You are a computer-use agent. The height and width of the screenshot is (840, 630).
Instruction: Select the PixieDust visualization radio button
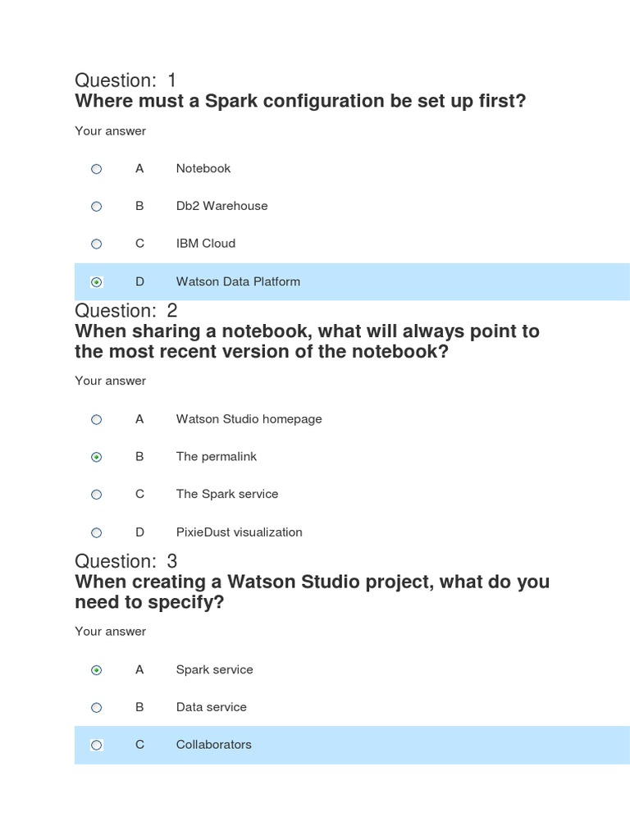(x=97, y=532)
